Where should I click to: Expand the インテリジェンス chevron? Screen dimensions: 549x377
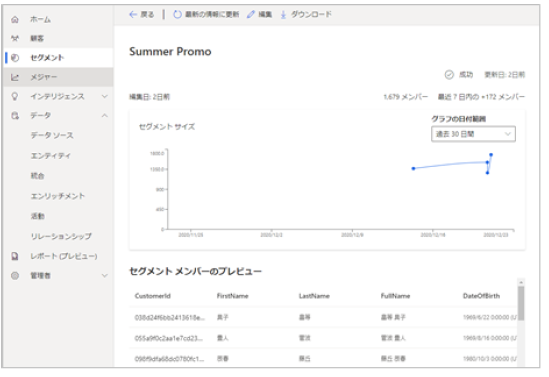click(104, 96)
